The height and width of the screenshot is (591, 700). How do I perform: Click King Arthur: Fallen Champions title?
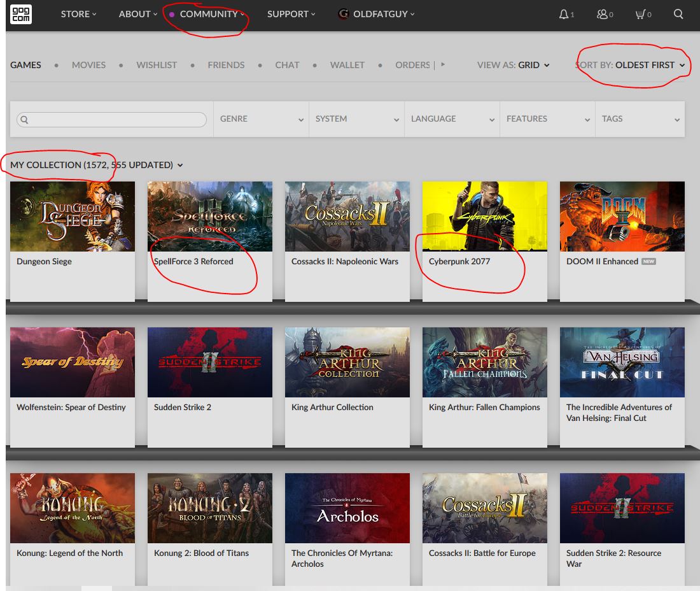point(484,408)
